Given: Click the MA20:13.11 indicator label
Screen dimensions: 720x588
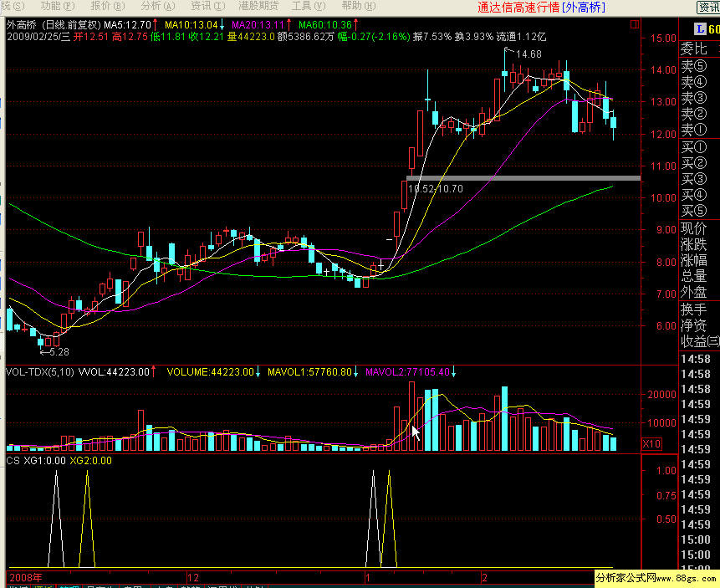Looking at the screenshot, I should [x=258, y=25].
